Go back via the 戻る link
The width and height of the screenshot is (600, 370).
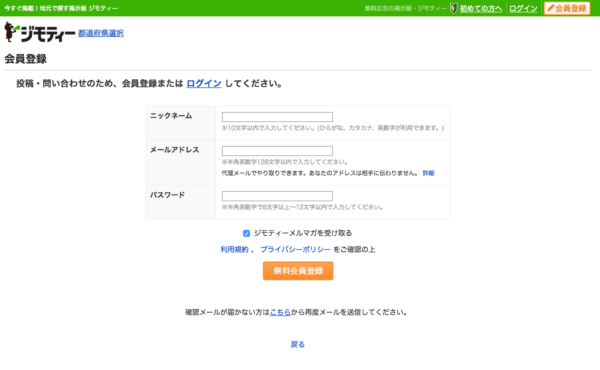click(x=297, y=344)
